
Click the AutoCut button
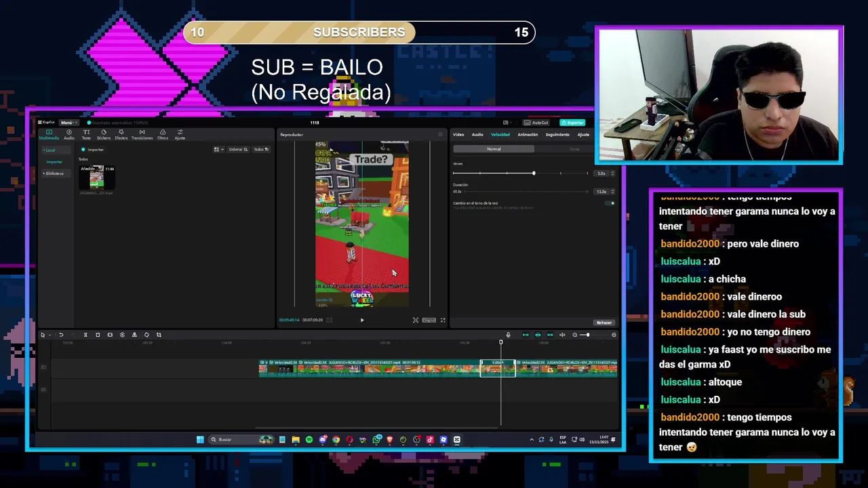point(537,123)
